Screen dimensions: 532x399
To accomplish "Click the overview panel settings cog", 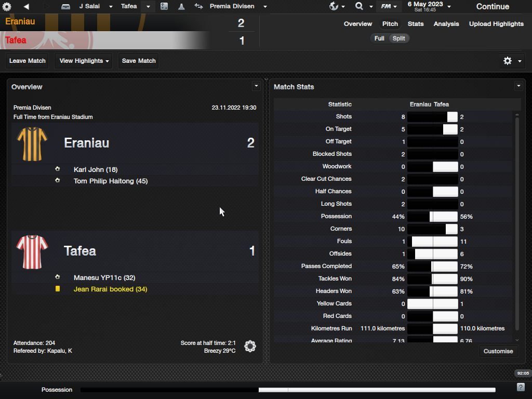I will [250, 346].
